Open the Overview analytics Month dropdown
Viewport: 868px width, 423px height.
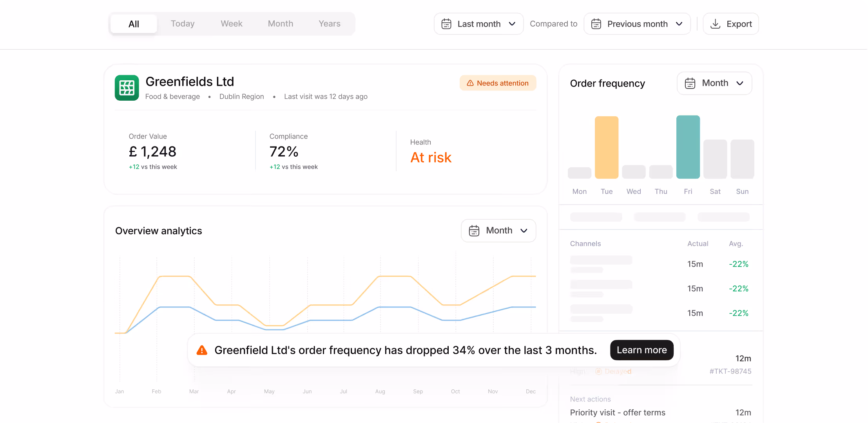click(x=498, y=231)
